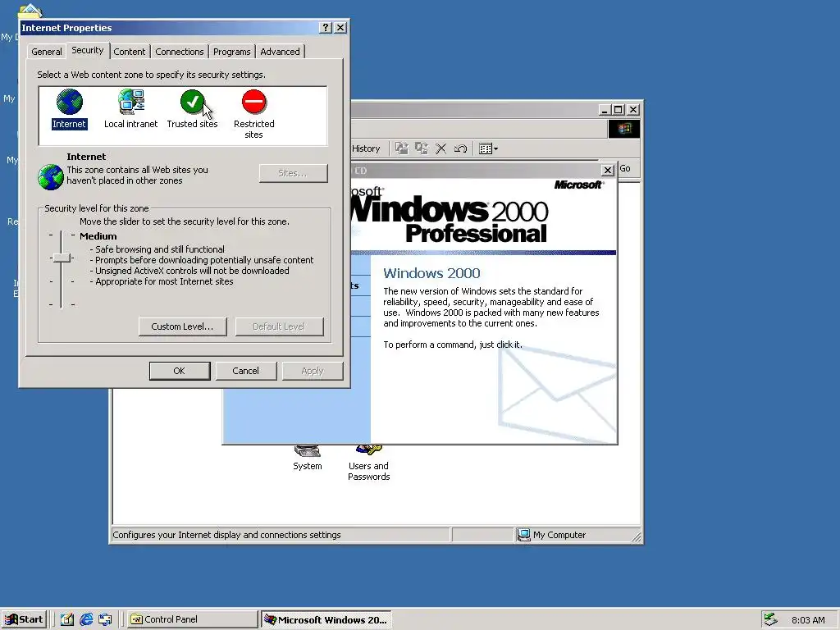Screen dimensions: 840x630
Task: Click the Apply button
Action: coord(313,371)
